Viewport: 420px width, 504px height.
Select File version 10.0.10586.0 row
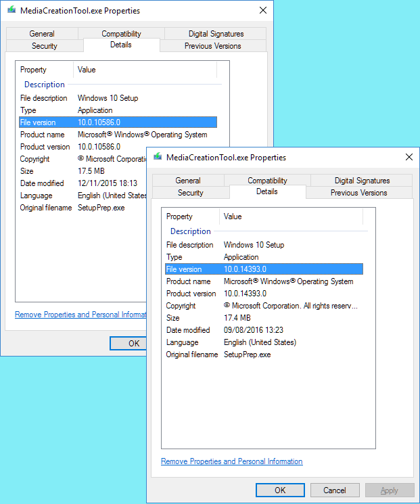point(118,122)
